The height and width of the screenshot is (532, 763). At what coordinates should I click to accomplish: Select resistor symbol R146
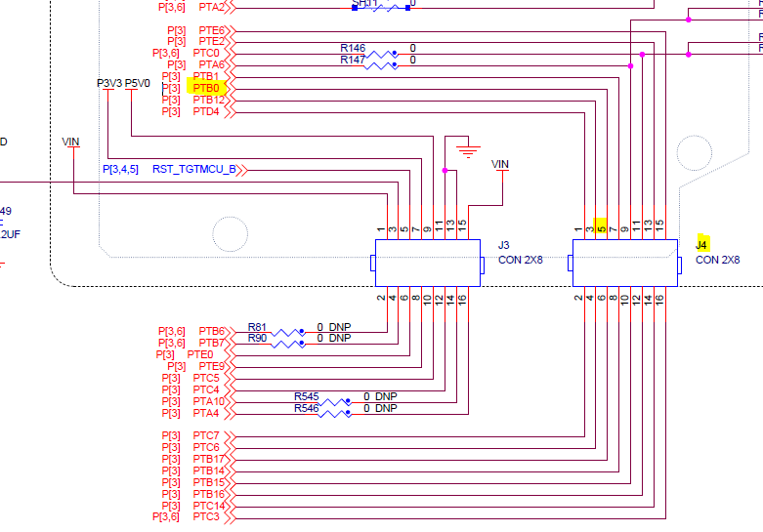381,54
